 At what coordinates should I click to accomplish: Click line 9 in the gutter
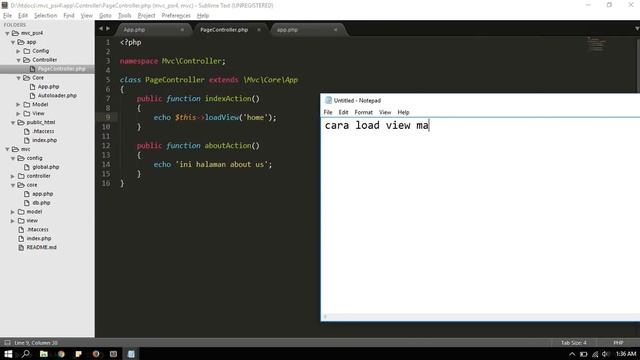[108, 118]
